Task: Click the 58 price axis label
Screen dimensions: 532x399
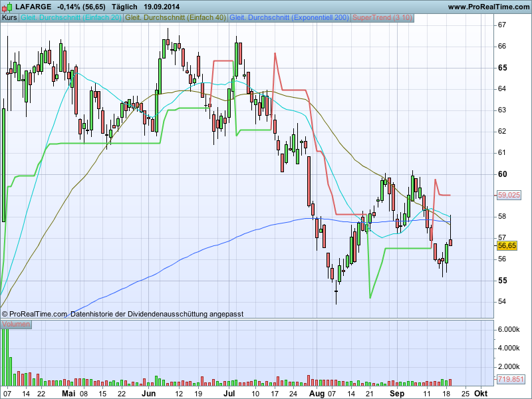Action: pyautogui.click(x=502, y=217)
